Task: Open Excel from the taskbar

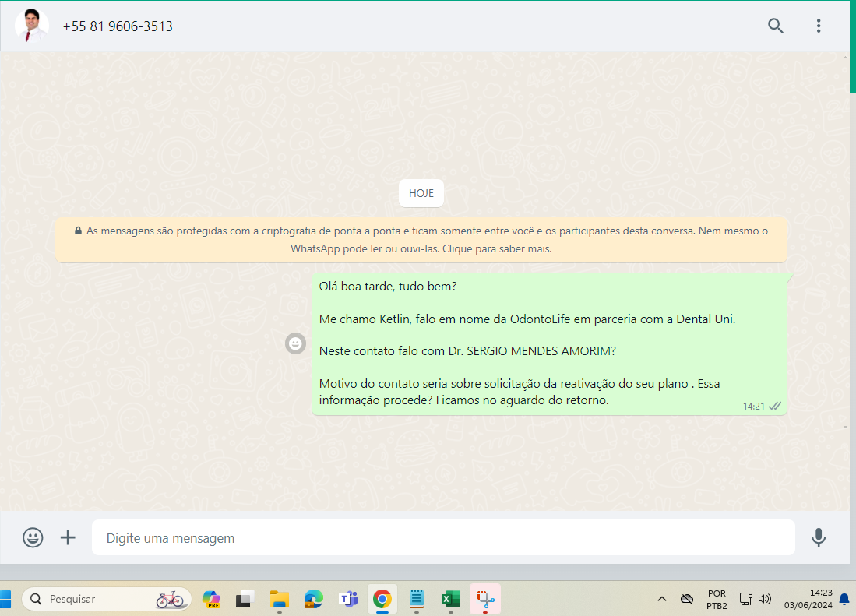Action: (450, 599)
